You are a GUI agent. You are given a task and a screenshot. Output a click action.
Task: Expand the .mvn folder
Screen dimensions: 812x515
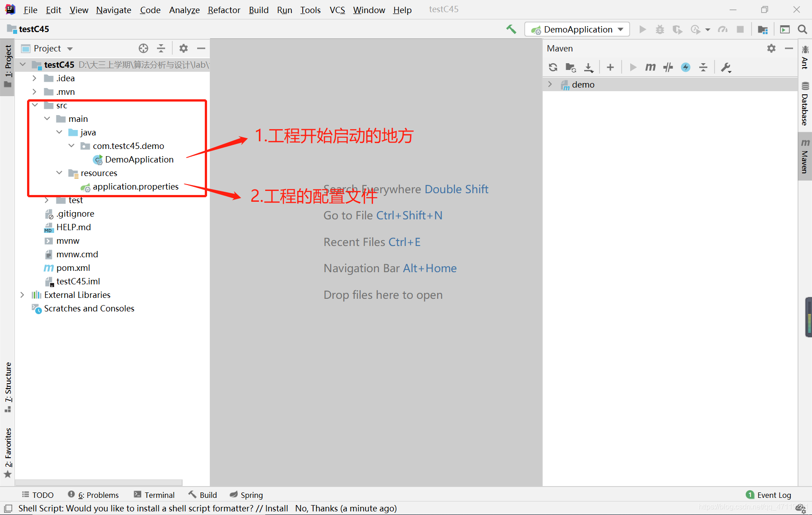click(35, 92)
